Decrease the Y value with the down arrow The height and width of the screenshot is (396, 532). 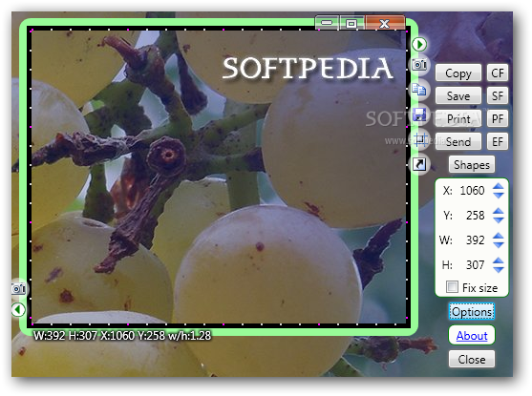click(498, 219)
